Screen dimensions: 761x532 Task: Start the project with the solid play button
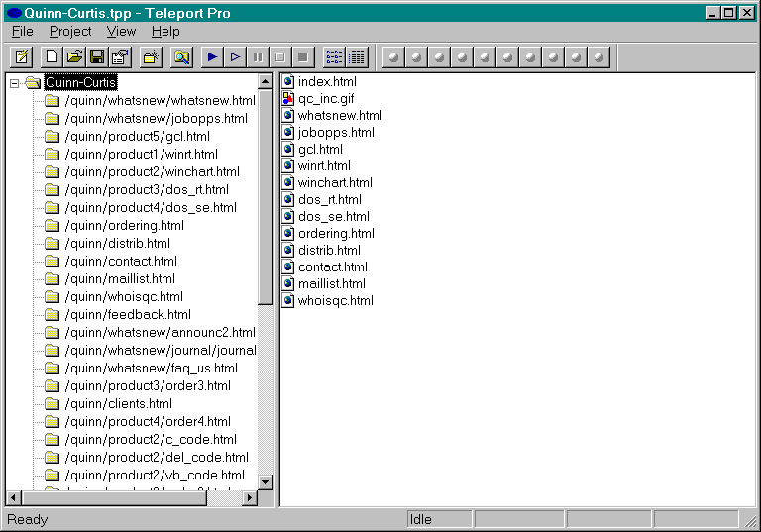click(212, 57)
